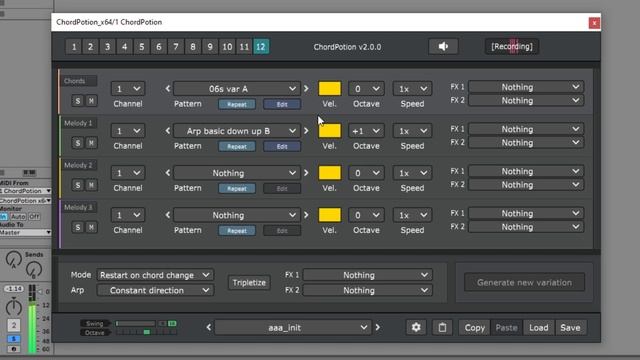This screenshot has height=360, width=640.
Task: Click the Octave slider at bottom
Action: click(x=146, y=332)
